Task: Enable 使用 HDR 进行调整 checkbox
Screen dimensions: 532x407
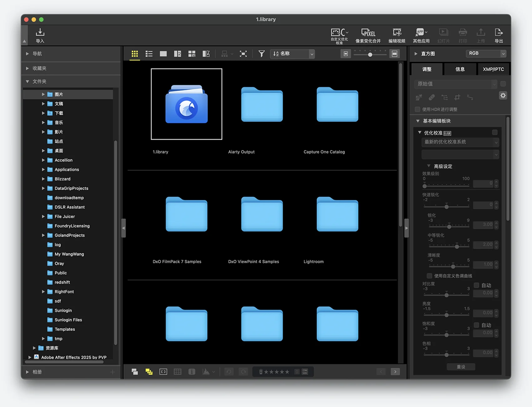Action: (417, 109)
